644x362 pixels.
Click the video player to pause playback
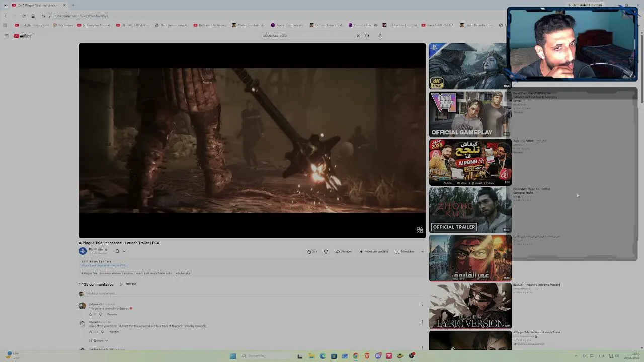[252, 141]
